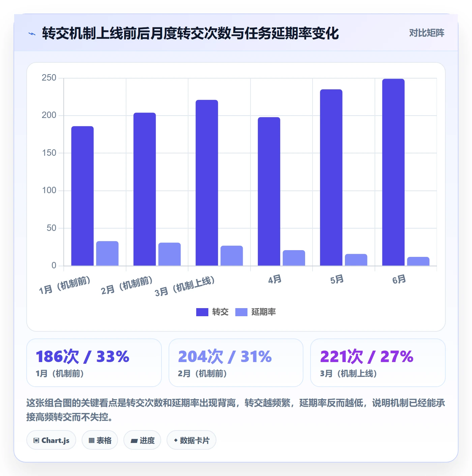
Task: Click the summary paragraph beginning 这张组合图
Action: tap(236, 410)
